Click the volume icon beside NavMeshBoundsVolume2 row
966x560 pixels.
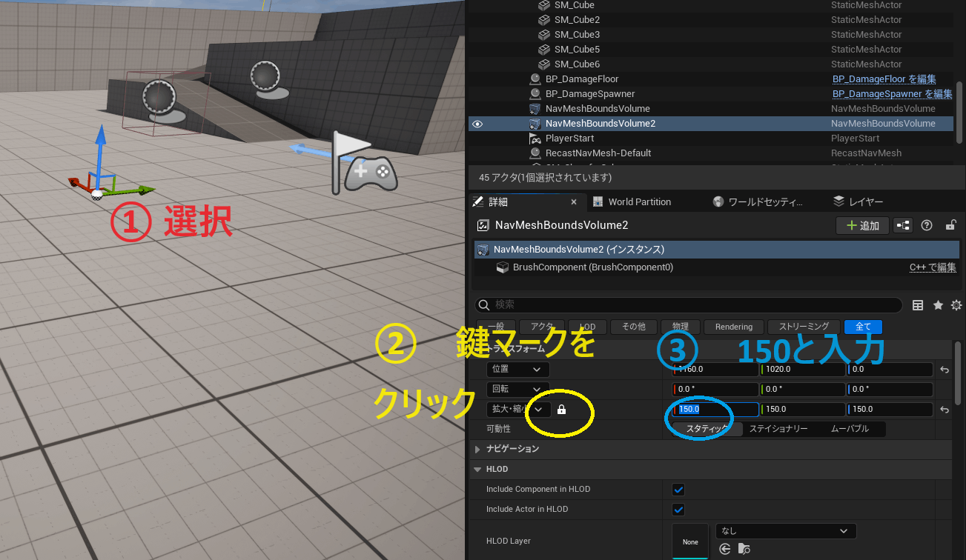click(535, 124)
